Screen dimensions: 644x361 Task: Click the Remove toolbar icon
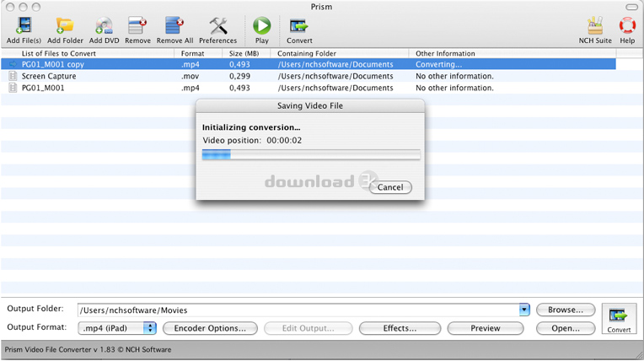137,27
